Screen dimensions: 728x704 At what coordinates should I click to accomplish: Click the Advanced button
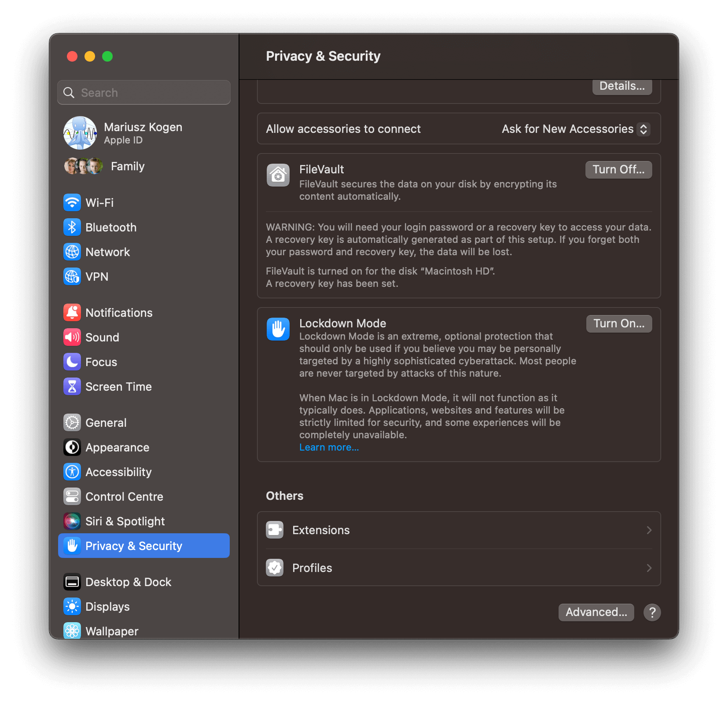[596, 612]
